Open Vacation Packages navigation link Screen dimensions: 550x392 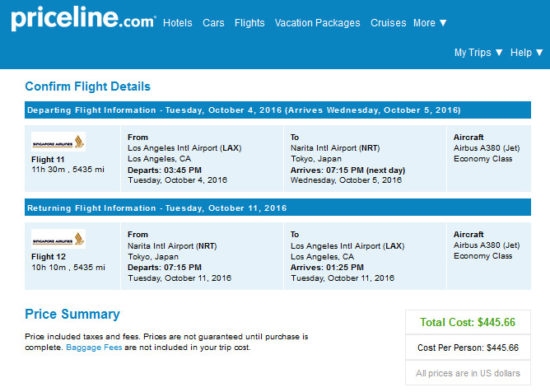coord(317,23)
